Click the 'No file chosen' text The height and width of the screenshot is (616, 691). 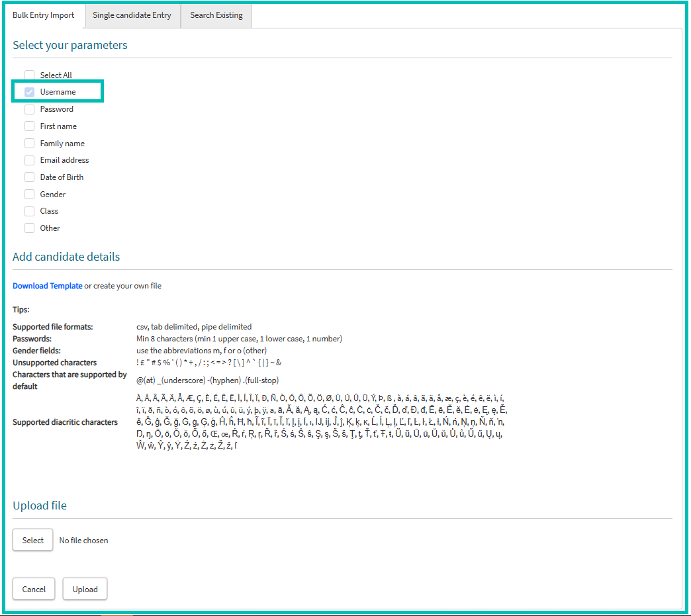pos(84,541)
